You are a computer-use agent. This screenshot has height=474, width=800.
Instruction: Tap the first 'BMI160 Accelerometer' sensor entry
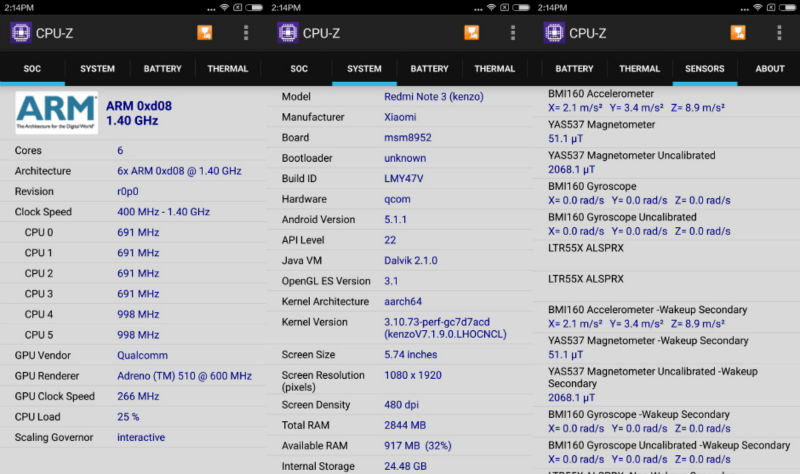click(666, 101)
